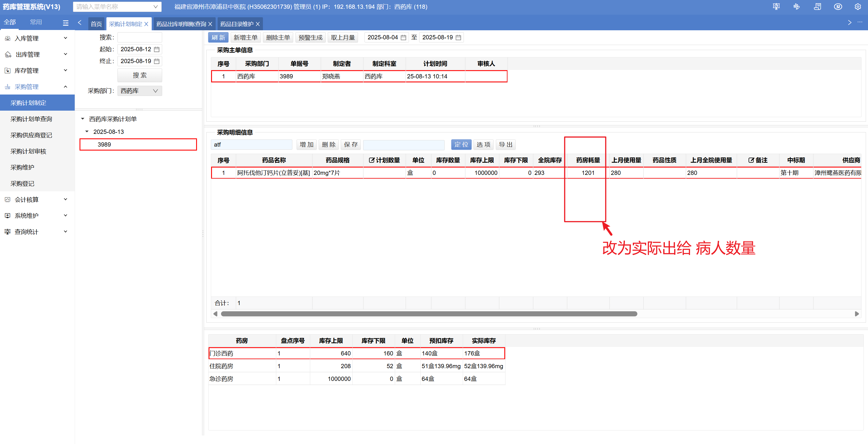Click the 预警生成 button
868x444 pixels.
(310, 37)
